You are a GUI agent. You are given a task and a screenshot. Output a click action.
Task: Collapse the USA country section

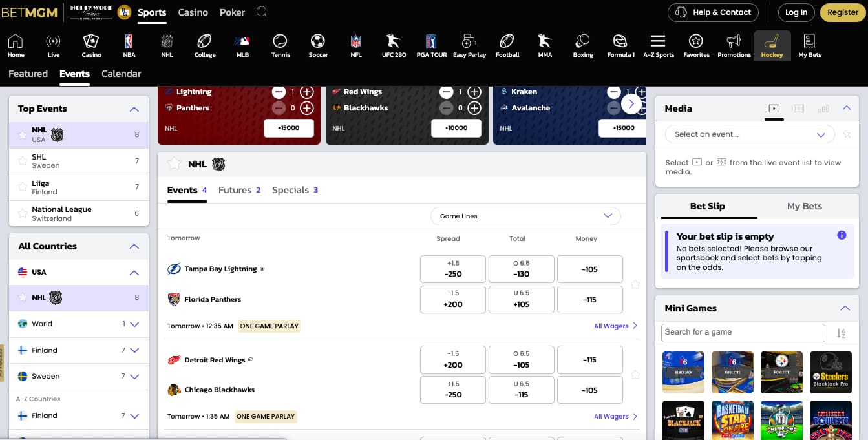pyautogui.click(x=134, y=273)
